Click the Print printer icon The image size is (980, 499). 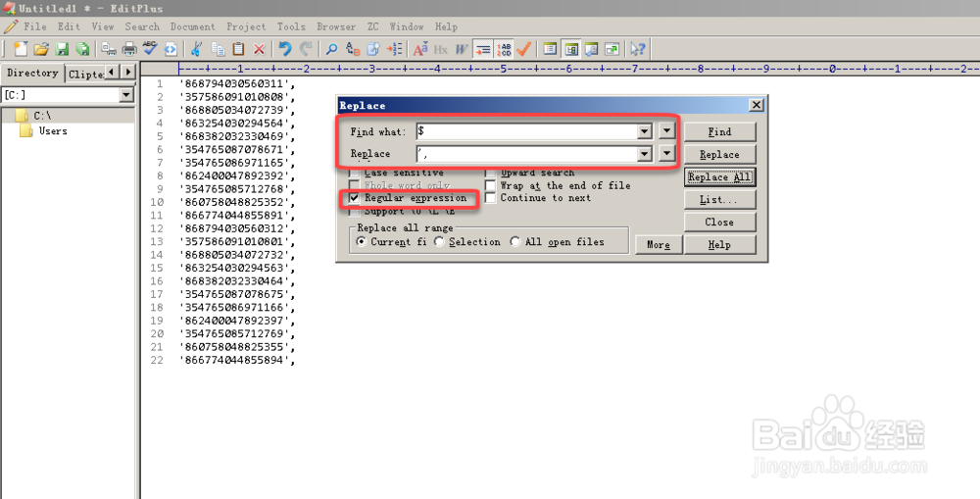coord(129,49)
